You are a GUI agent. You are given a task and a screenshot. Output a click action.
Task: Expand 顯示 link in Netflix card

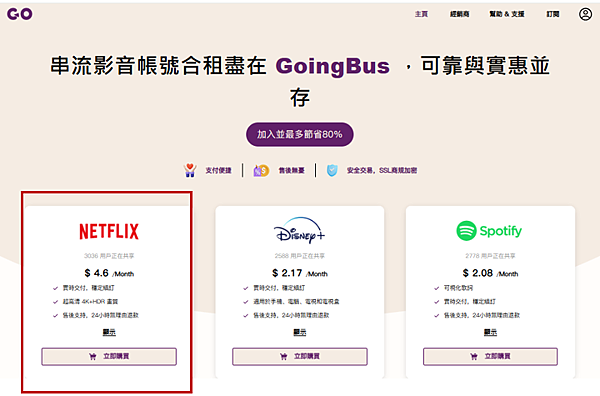[x=109, y=332]
